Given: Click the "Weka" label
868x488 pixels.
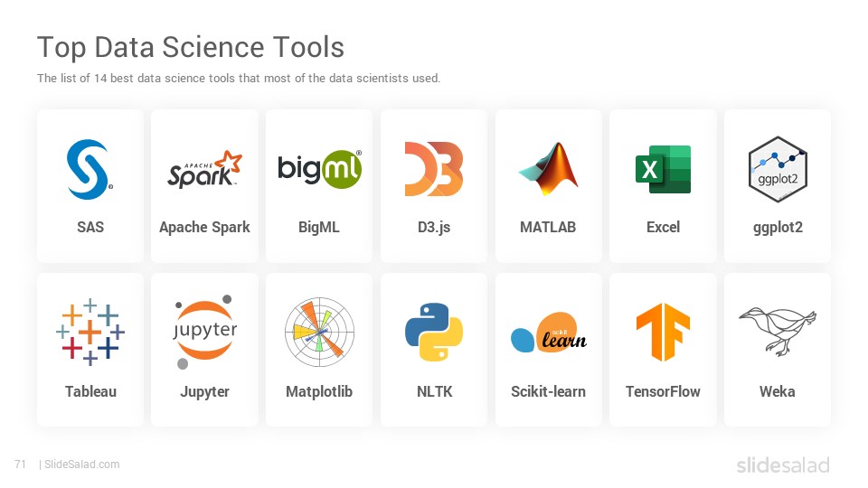Looking at the screenshot, I should pyautogui.click(x=778, y=391).
